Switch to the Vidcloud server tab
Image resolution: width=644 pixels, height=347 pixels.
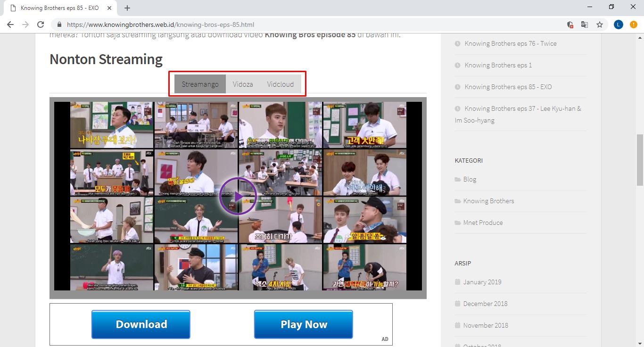coord(281,84)
